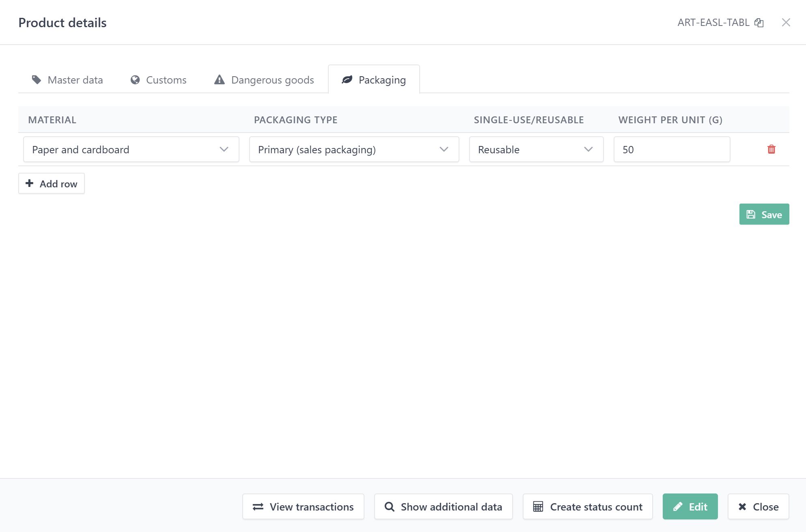Delete the packaging row with trash icon
The height and width of the screenshot is (532, 806).
[772, 149]
